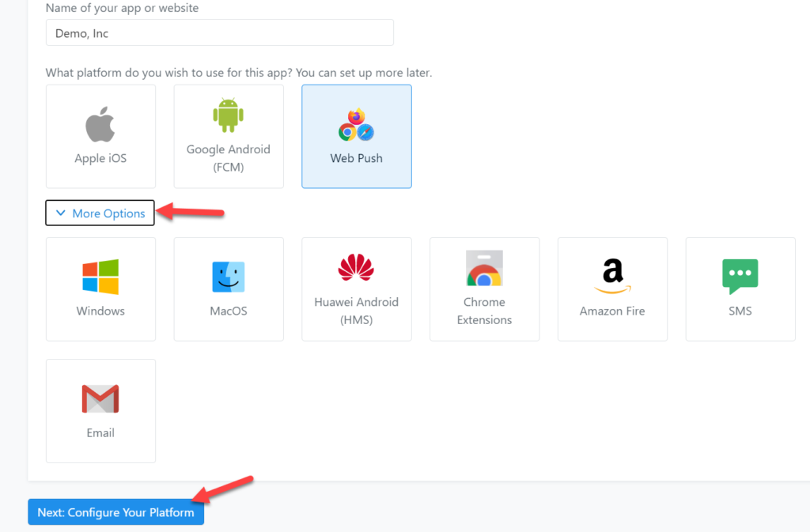Pick the Chrome Extensions icon

click(x=484, y=268)
